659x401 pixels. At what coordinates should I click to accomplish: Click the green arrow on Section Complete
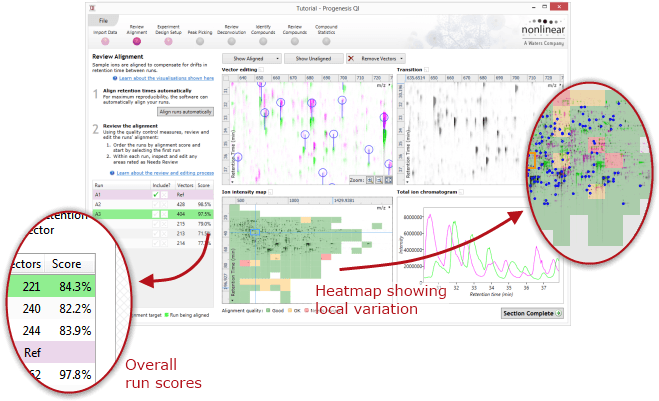559,313
